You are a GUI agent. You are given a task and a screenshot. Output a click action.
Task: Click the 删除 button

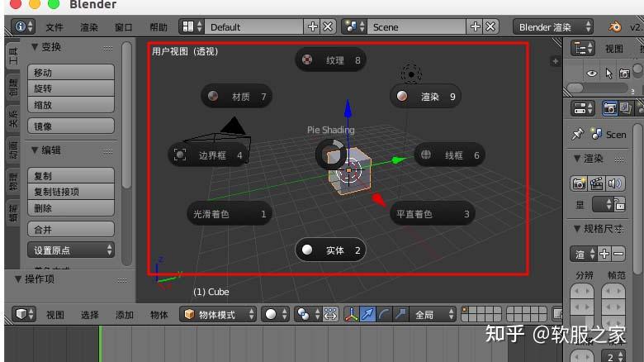[x=71, y=208]
